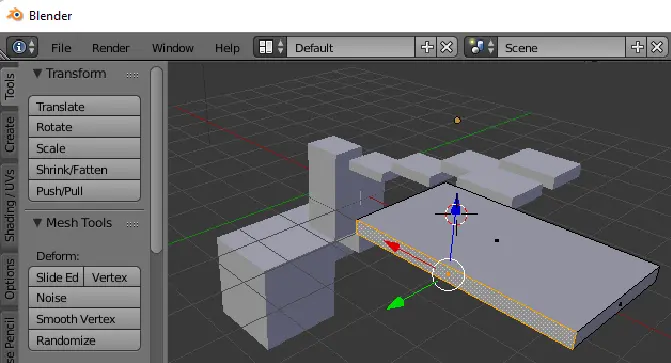The height and width of the screenshot is (363, 671).
Task: Collapse the Transform panel
Action: [38, 73]
